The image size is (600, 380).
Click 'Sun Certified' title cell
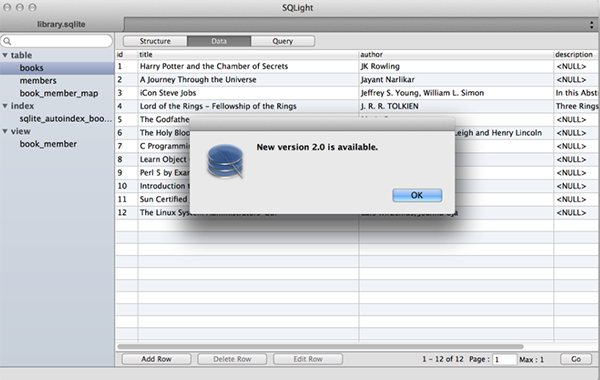coord(164,199)
